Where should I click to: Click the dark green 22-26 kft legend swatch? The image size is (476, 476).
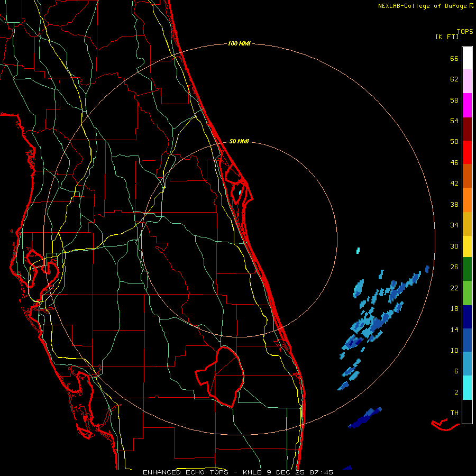point(467,269)
